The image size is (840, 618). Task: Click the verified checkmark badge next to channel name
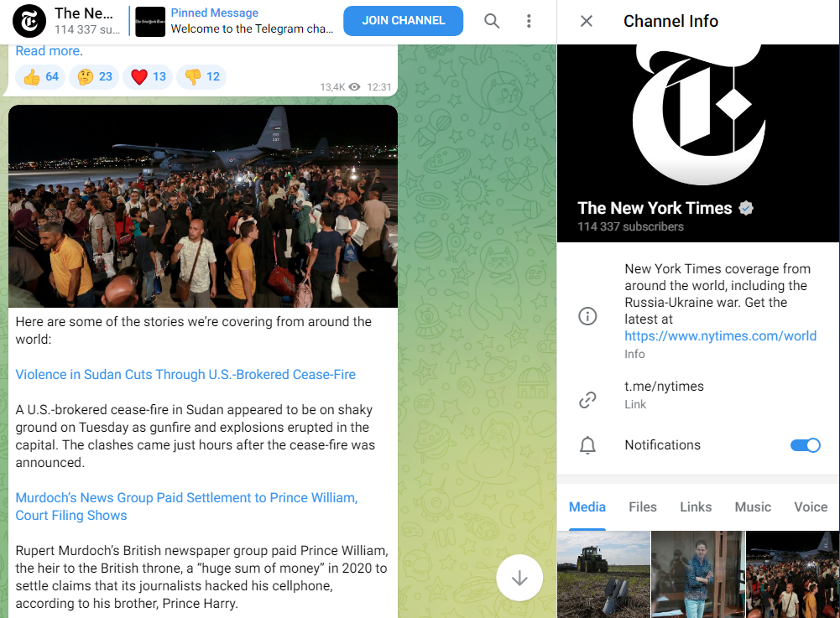[746, 207]
